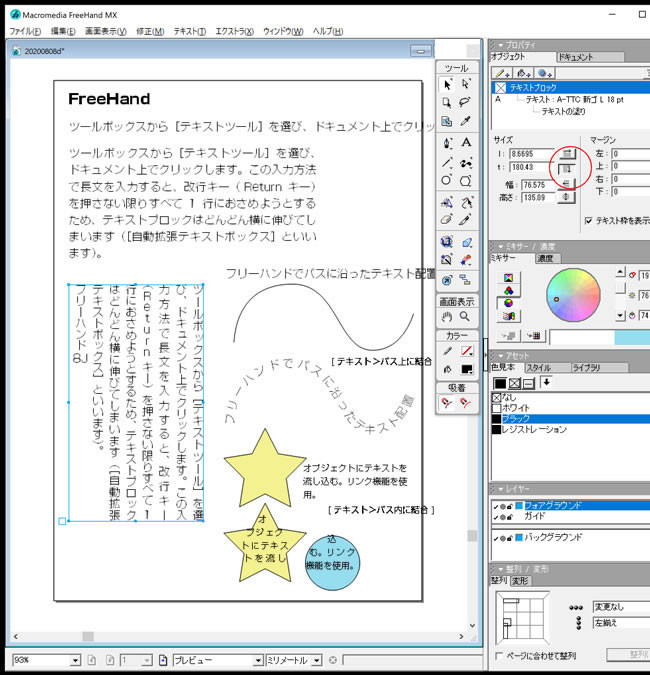Click the stroke color box in toolbox
650x675 pixels.
467,351
